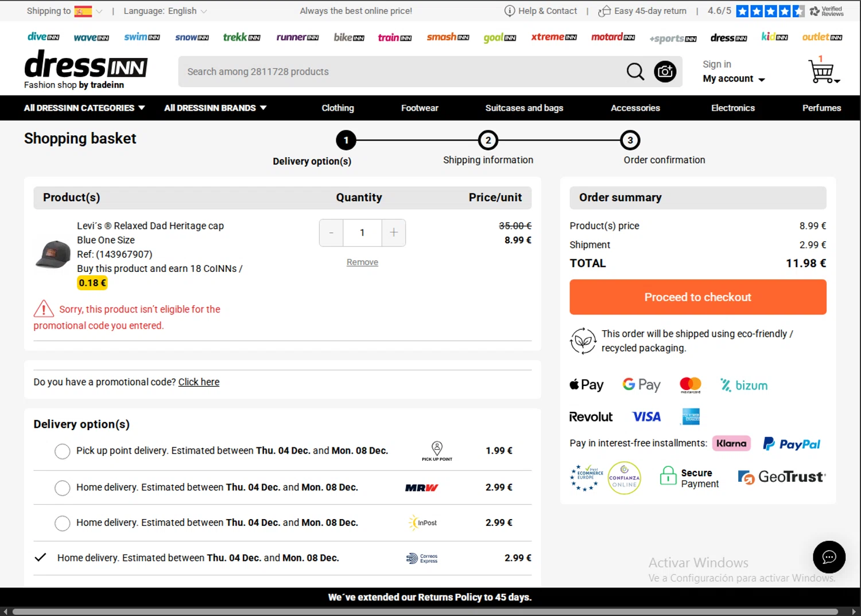This screenshot has height=616, width=861.
Task: Click the Ecommerce Europe trust seal
Action: [x=587, y=478]
